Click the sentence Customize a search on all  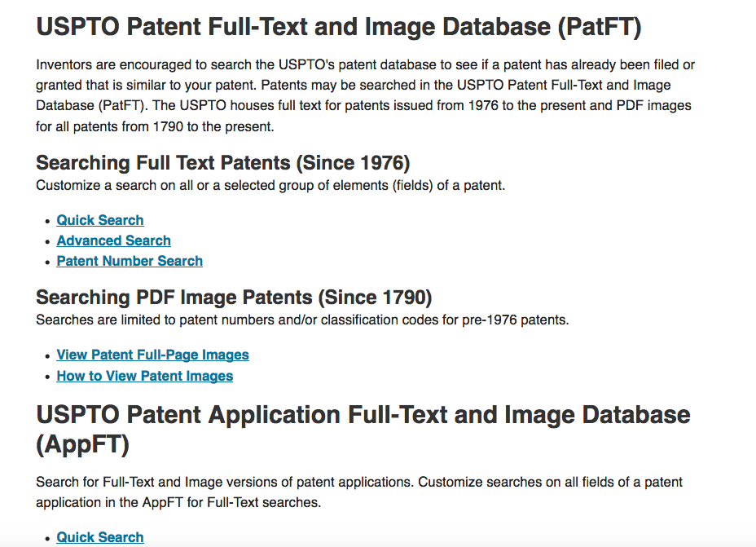click(270, 185)
